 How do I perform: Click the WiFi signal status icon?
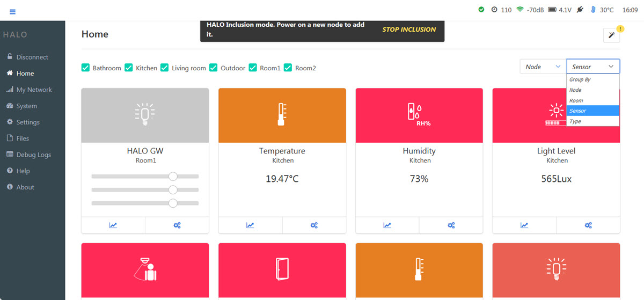(x=519, y=10)
